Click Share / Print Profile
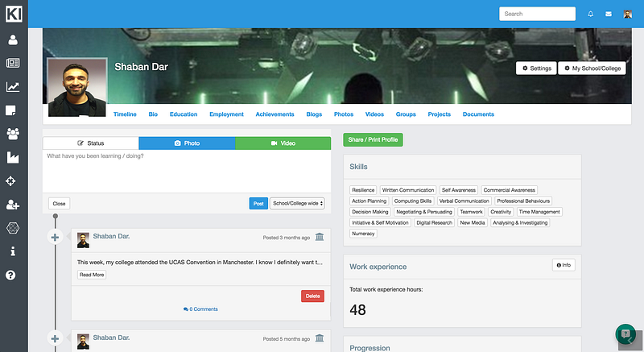Image resolution: width=644 pixels, height=352 pixels. (x=373, y=139)
